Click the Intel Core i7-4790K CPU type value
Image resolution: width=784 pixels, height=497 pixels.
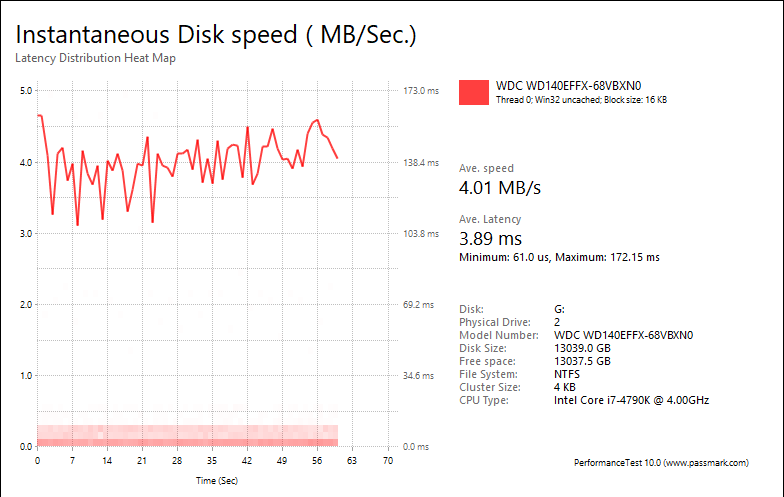tap(631, 400)
